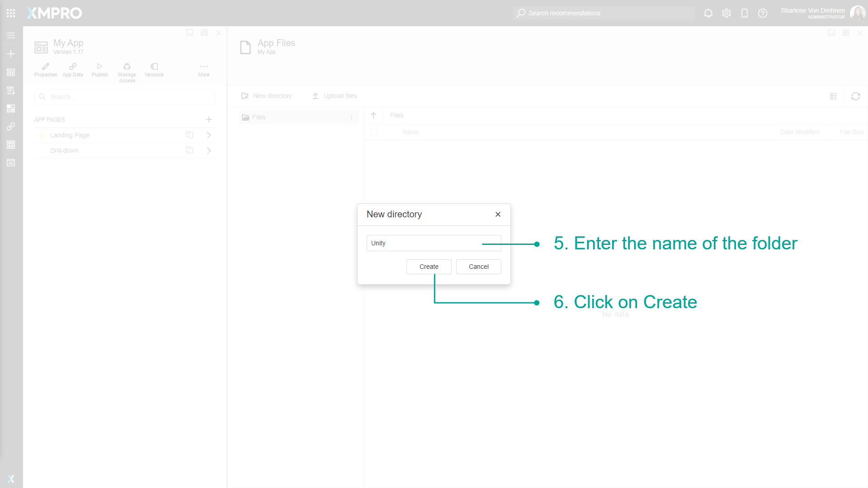Viewport: 868px width, 488px height.
Task: Refresh the App Files list
Action: (856, 96)
